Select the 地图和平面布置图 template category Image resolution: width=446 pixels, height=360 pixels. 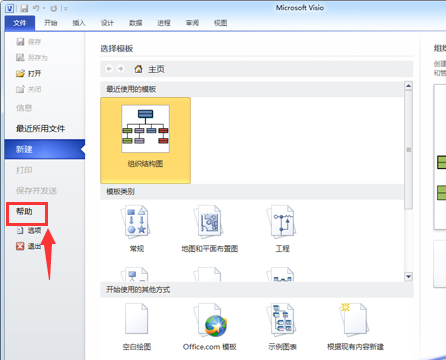(x=209, y=221)
